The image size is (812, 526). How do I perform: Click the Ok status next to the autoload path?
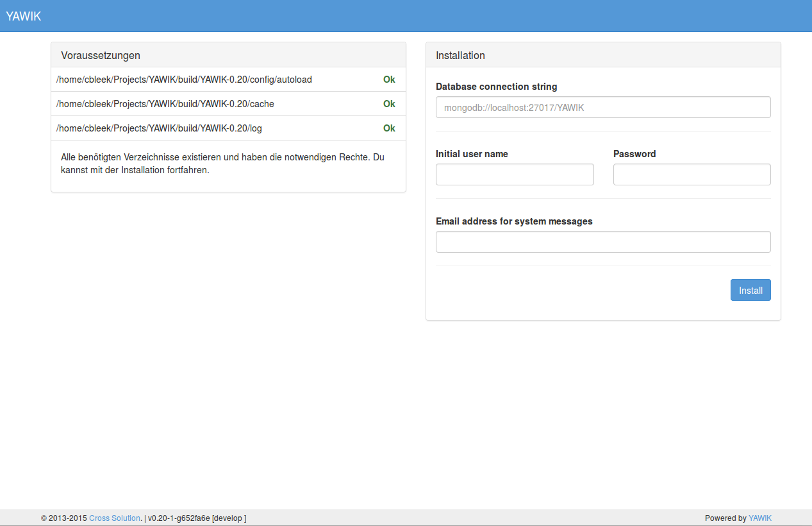point(389,80)
